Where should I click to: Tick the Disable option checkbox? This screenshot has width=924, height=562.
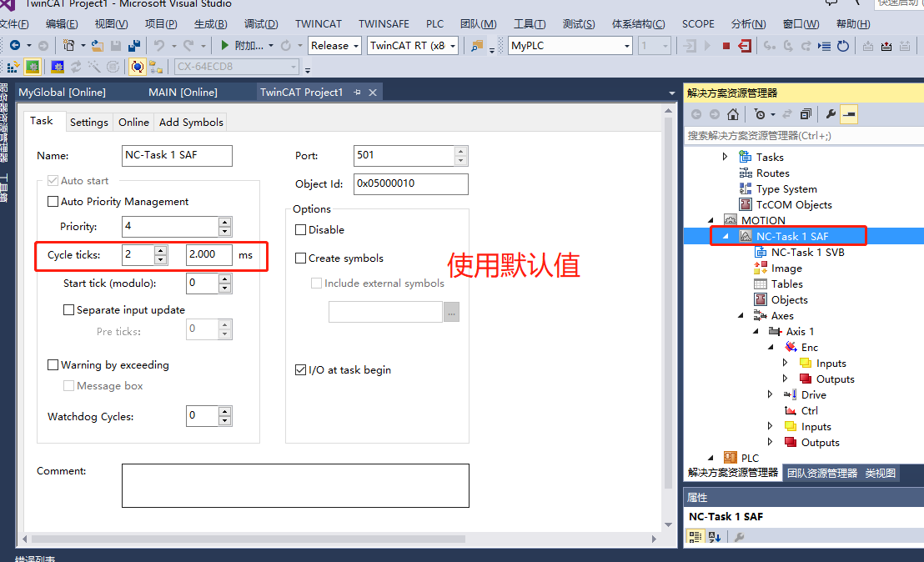pos(300,230)
